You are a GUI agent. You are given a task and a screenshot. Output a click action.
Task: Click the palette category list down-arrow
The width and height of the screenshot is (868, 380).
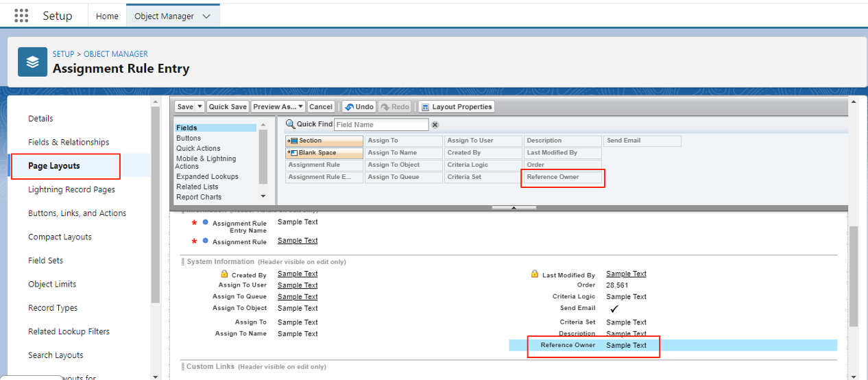tap(263, 198)
